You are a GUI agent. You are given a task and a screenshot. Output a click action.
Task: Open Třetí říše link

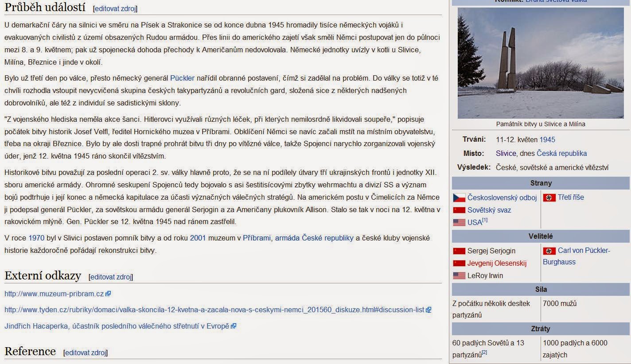(x=571, y=197)
